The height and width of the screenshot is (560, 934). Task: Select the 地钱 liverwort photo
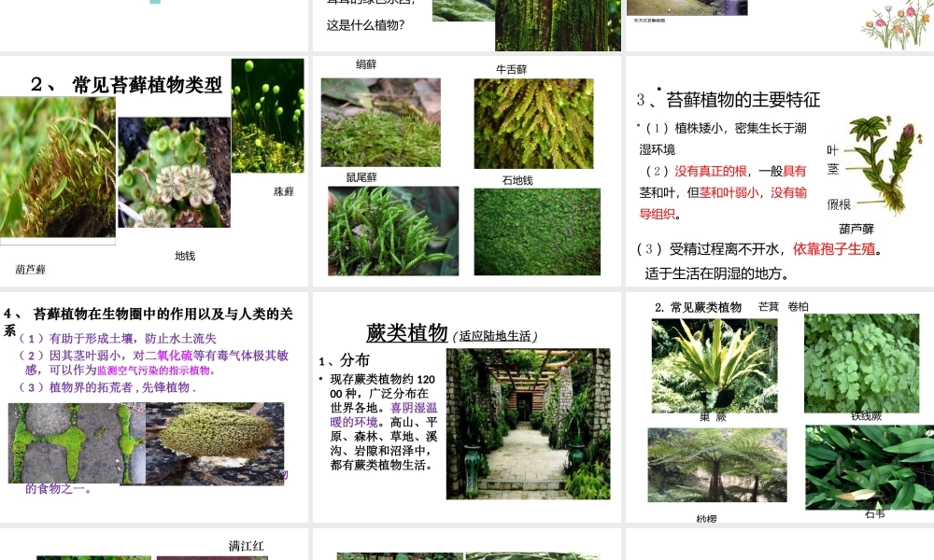[174, 172]
